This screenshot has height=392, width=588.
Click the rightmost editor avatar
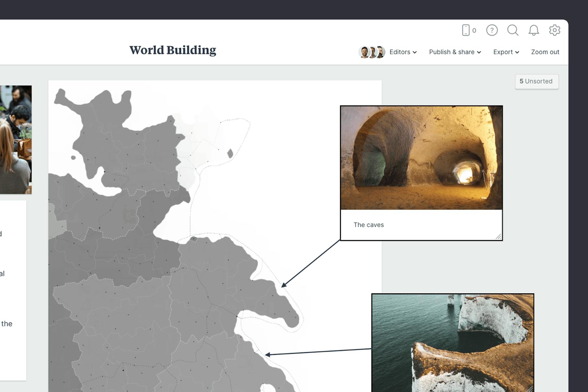[x=380, y=51]
